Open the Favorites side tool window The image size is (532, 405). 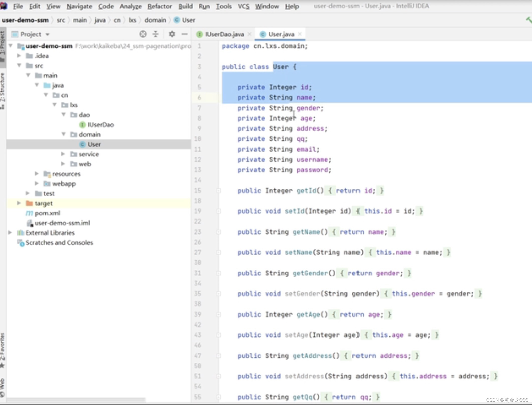(3, 350)
